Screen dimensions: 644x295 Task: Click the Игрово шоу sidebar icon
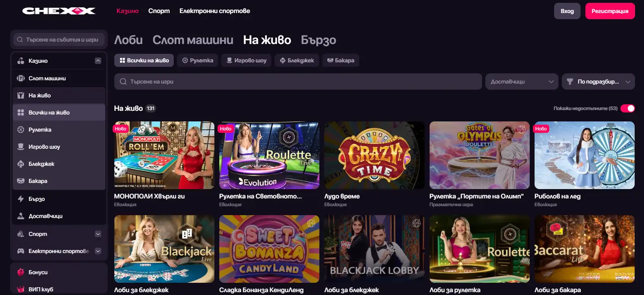pos(21,147)
